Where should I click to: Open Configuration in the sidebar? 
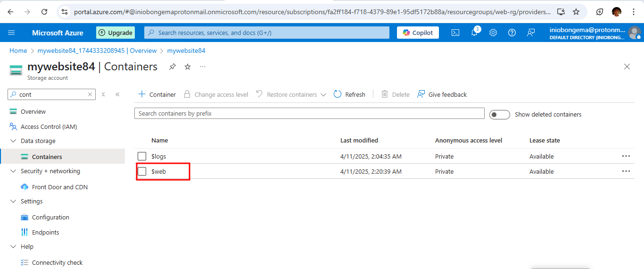(50, 217)
